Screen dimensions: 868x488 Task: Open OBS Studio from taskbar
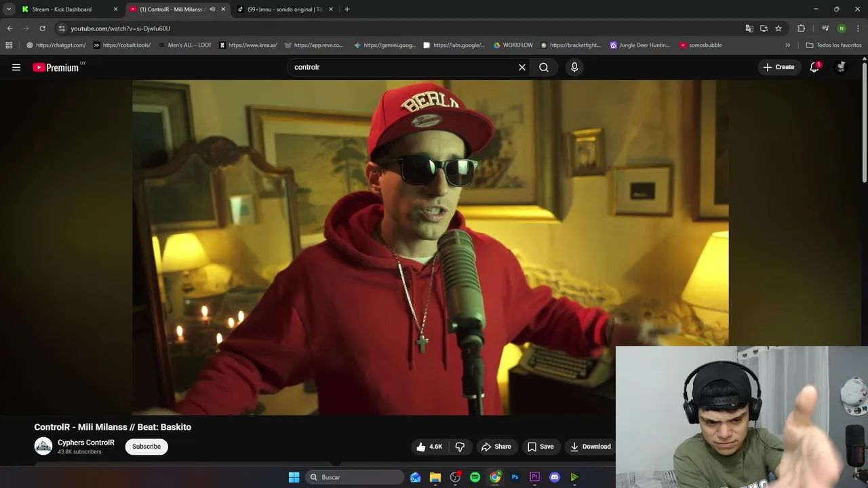[455, 477]
